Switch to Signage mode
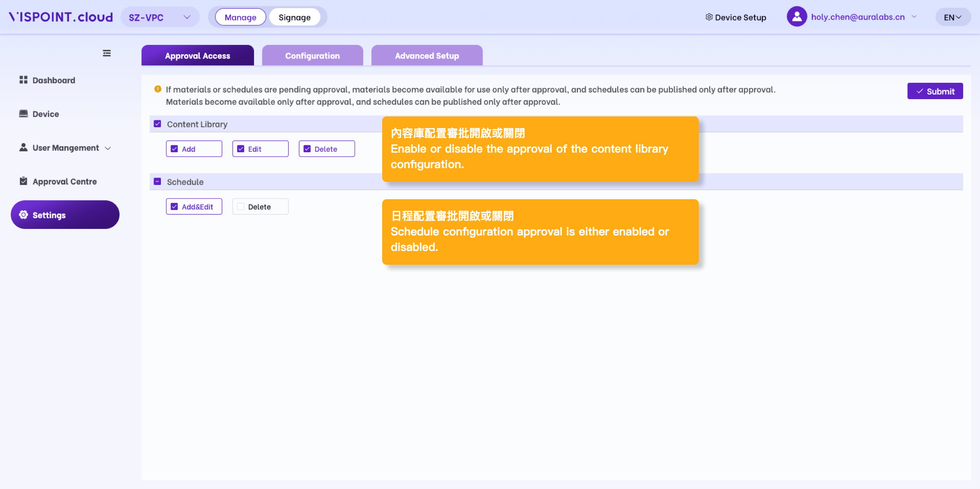Image resolution: width=980 pixels, height=489 pixels. click(x=294, y=17)
